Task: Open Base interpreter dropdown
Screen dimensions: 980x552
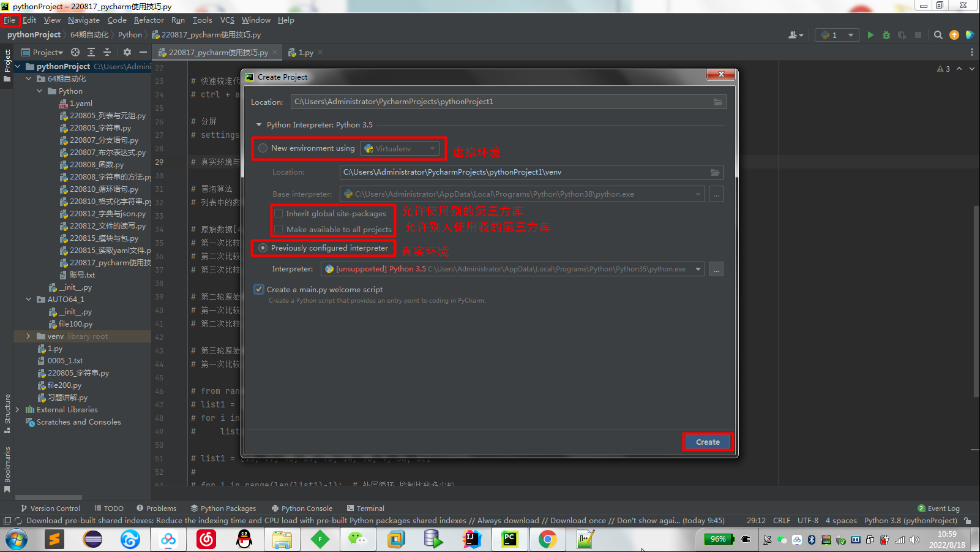Action: tap(522, 194)
